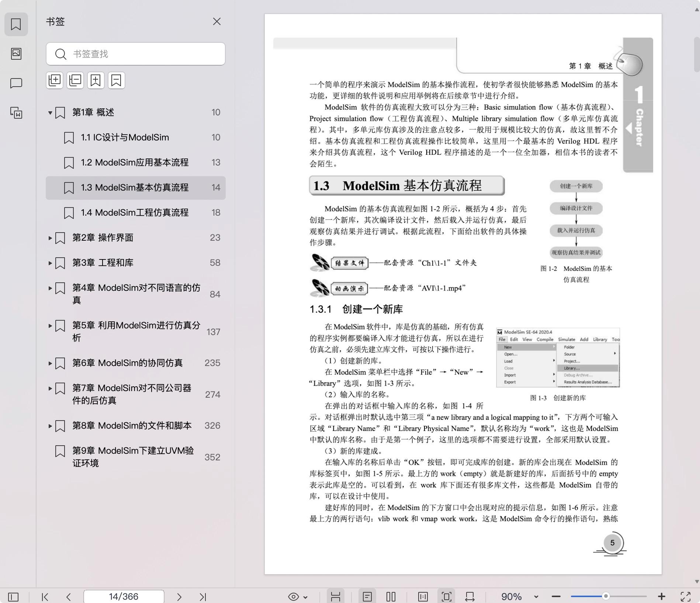Zoom in with the plus button
The width and height of the screenshot is (700, 603).
click(662, 597)
